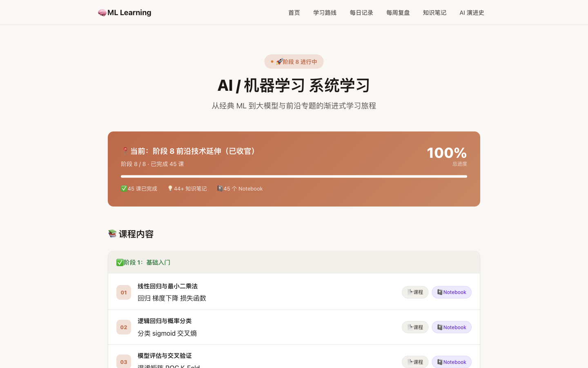Click the total progress bar
The height and width of the screenshot is (368, 588).
pyautogui.click(x=294, y=177)
